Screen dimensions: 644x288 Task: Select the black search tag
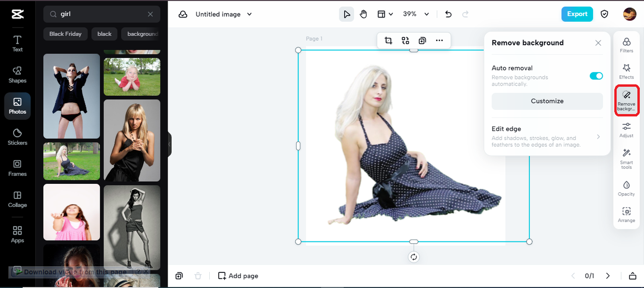[x=105, y=34]
